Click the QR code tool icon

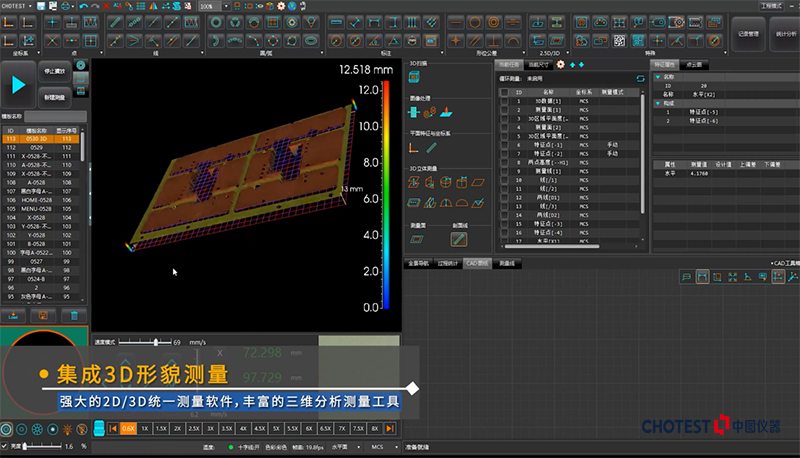coord(620,40)
